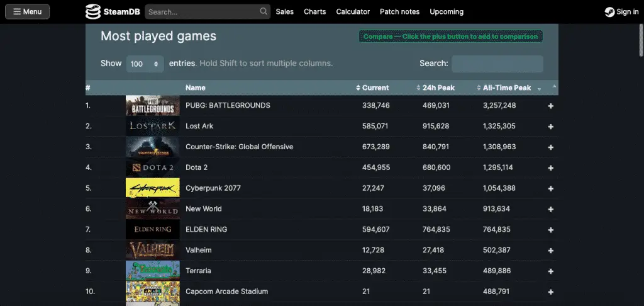644x306 pixels.
Task: Open the Valheim game link
Action: tap(199, 250)
